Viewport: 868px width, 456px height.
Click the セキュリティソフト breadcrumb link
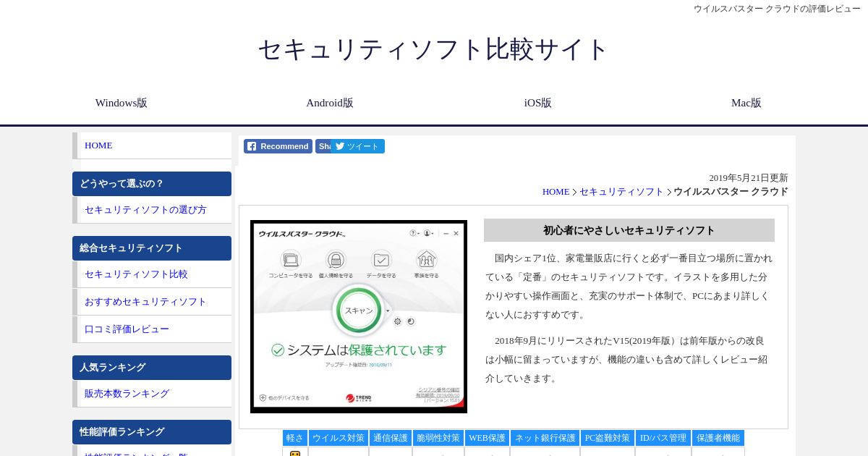click(x=621, y=192)
